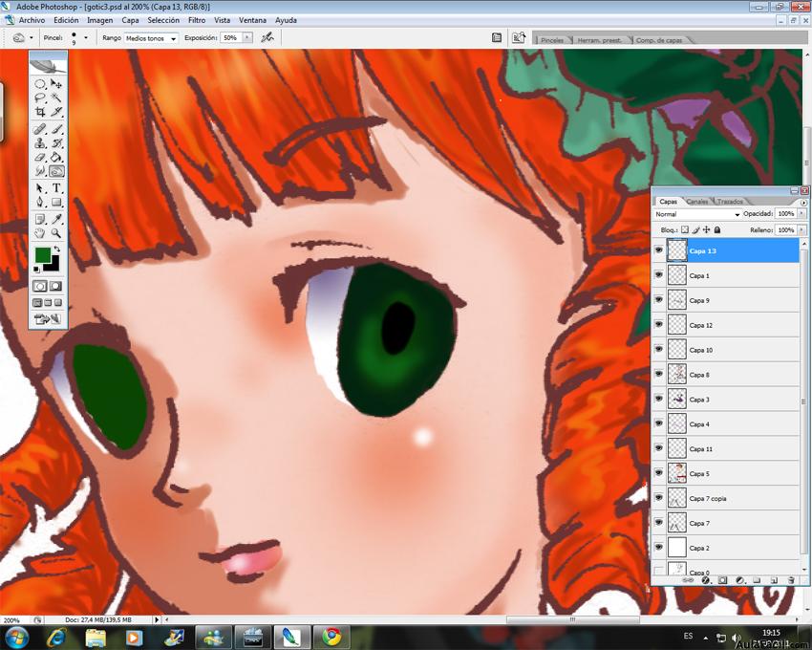Open the tool preset picker arrow
Screen dimensions: 812x650
pos(32,38)
